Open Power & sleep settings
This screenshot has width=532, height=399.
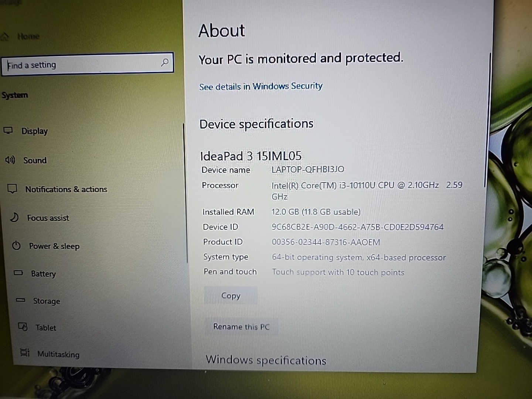coord(54,246)
